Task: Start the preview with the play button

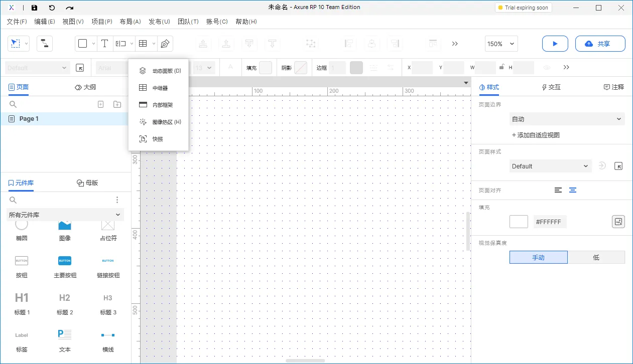Action: 555,44
